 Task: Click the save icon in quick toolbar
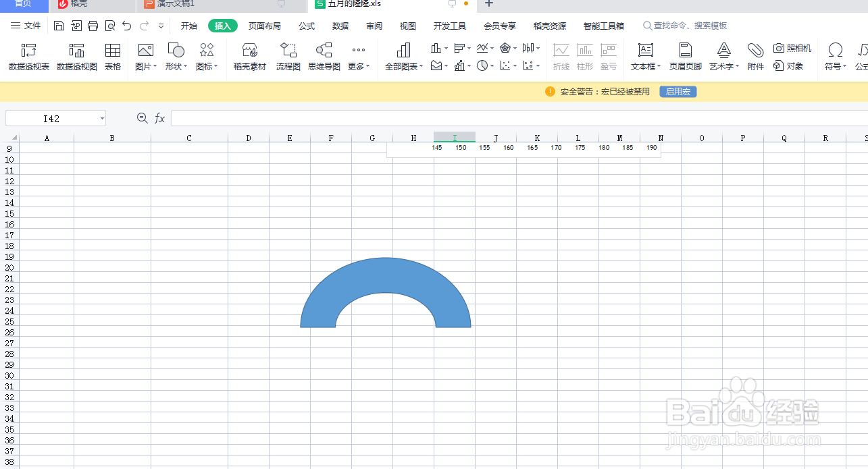(59, 26)
